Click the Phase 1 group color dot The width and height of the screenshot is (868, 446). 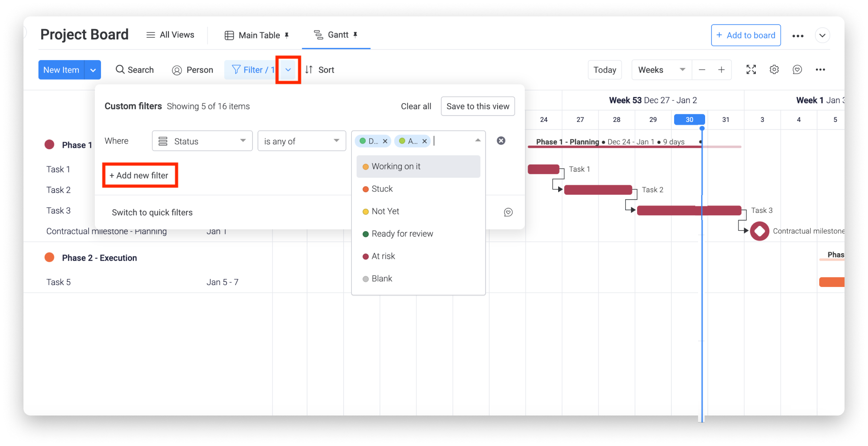(49, 144)
